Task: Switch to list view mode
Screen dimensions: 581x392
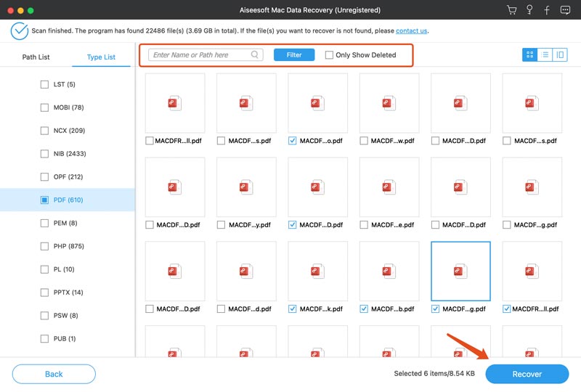Action: click(545, 54)
